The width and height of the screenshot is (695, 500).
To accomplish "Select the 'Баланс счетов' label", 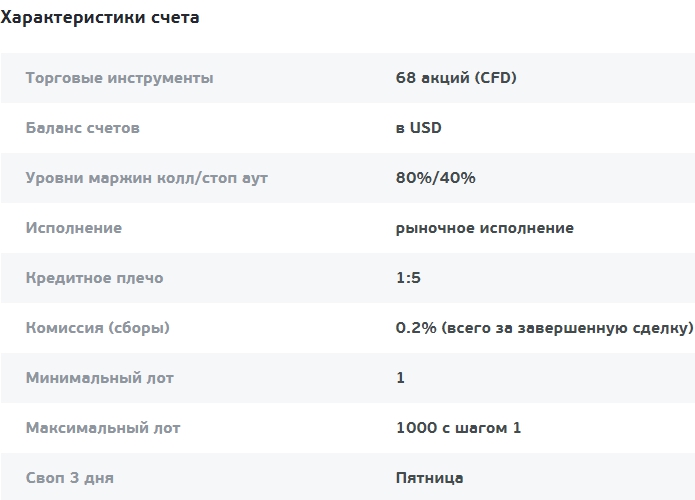I will coord(83,128).
